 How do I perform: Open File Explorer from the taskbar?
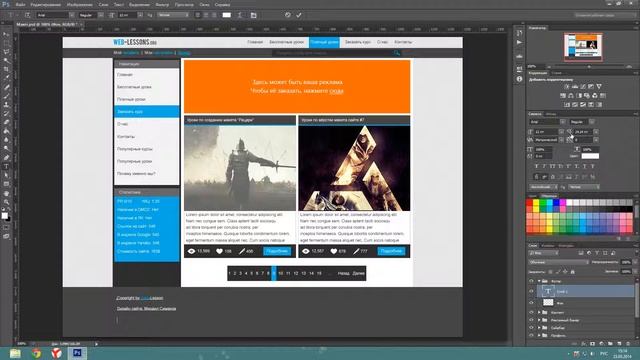(15, 353)
